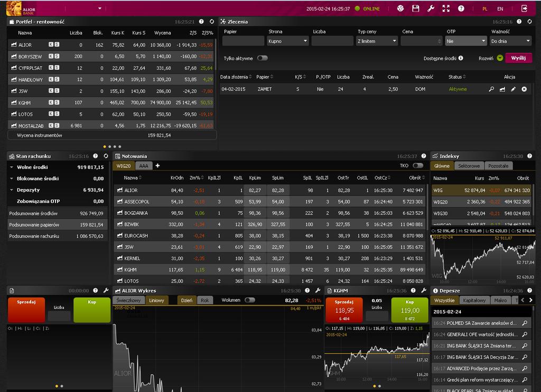This screenshot has width=541, height=392.
Task: Click the Liczba input field in Zlecenia
Action: [x=332, y=41]
